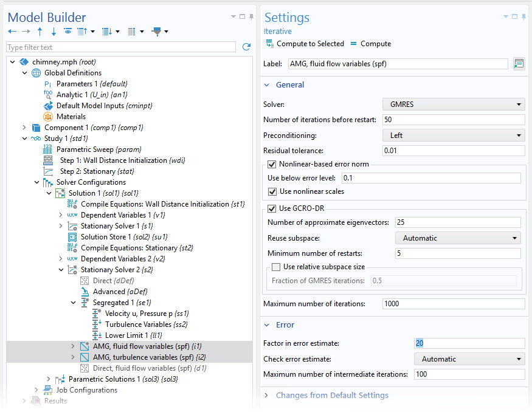Select the Materials node icon
Screen dimensions: 532x412
click(48, 117)
